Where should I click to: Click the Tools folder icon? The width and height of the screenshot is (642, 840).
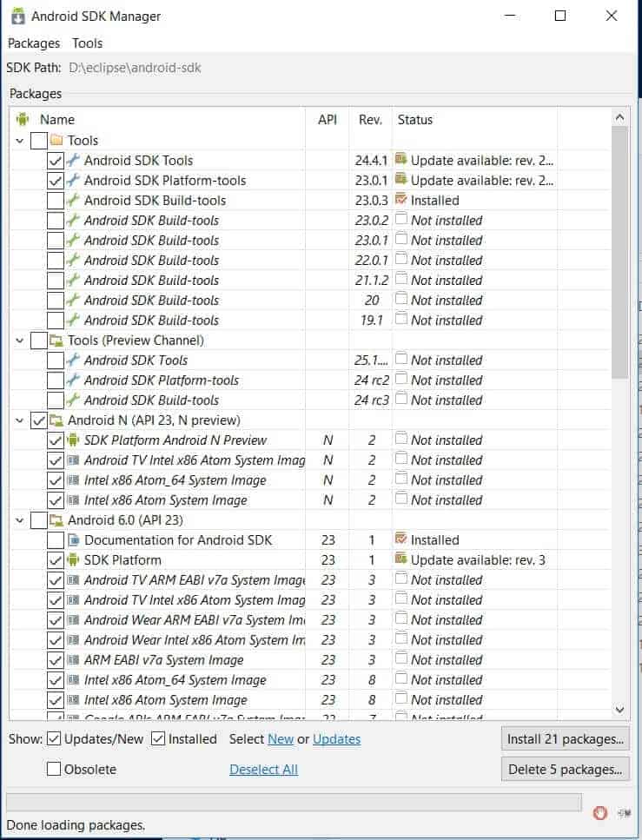pos(56,141)
